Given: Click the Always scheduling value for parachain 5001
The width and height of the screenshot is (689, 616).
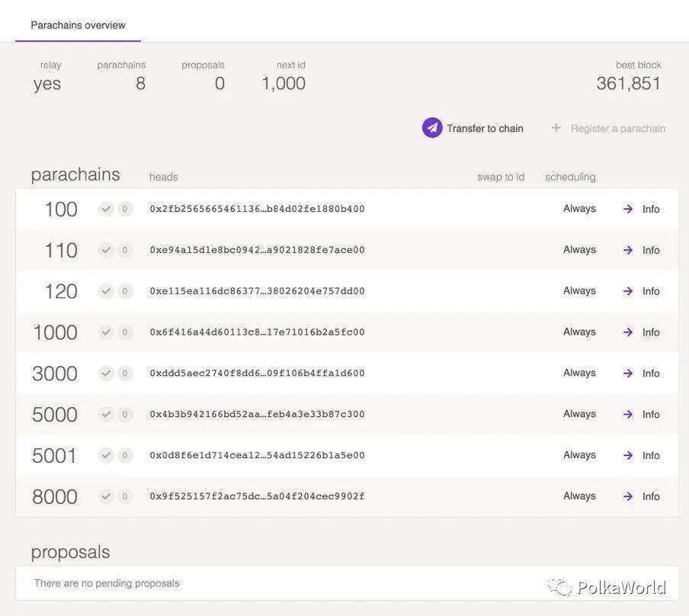Looking at the screenshot, I should pos(579,455).
